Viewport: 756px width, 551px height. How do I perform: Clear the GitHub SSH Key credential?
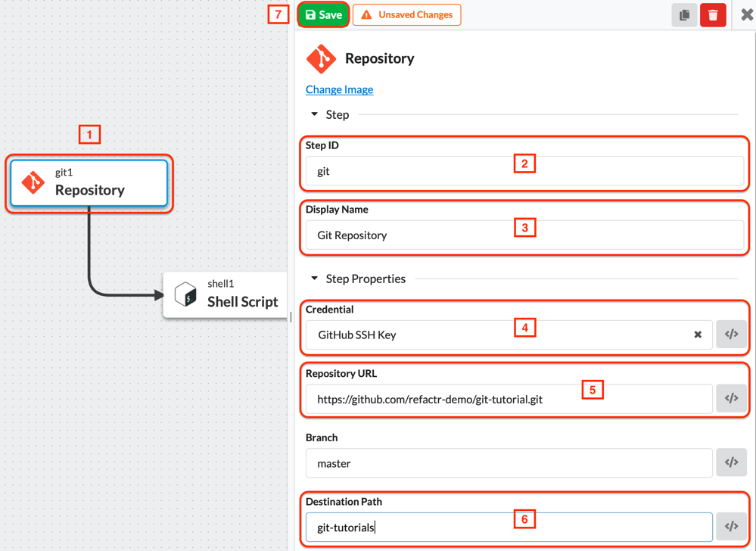coord(698,335)
